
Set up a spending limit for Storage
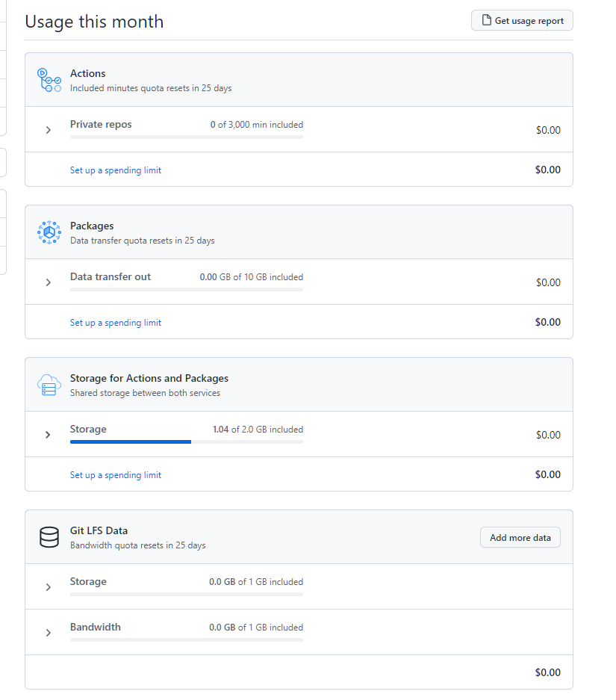115,474
